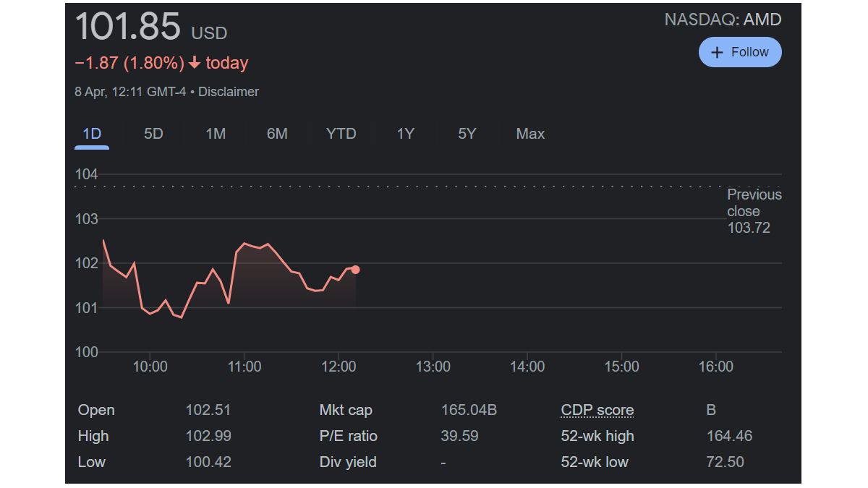Click the 52-wk high value 164.46

click(729, 436)
